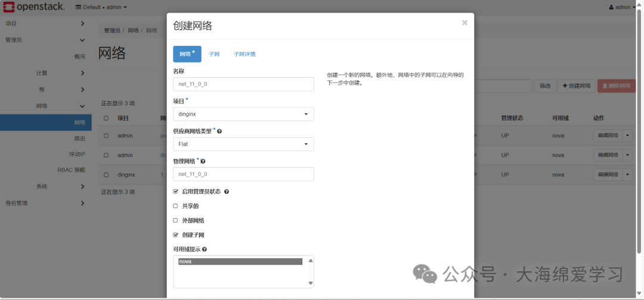Expand 身份管理 sidebar section
Viewport: 644px width, 300px height.
click(45, 203)
